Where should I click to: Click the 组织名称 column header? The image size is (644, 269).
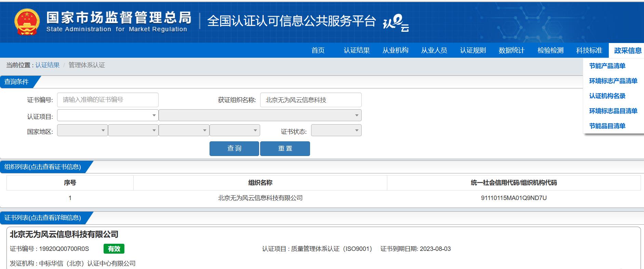click(x=260, y=183)
